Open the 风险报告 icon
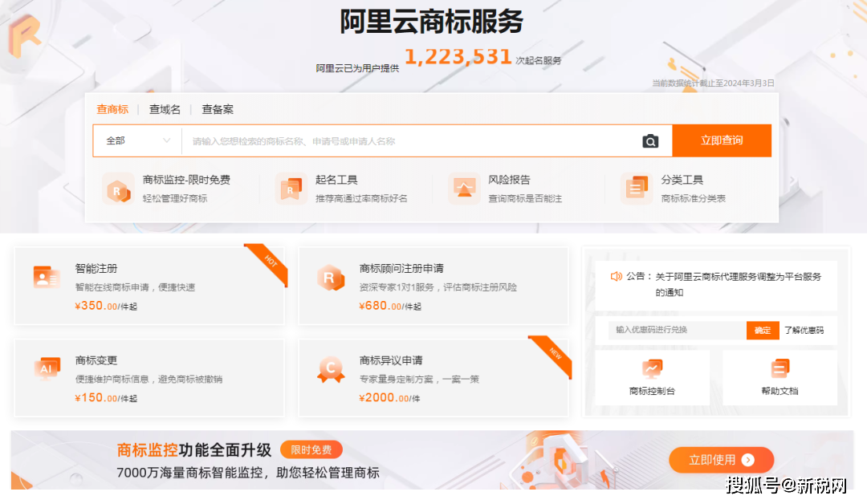 464,189
